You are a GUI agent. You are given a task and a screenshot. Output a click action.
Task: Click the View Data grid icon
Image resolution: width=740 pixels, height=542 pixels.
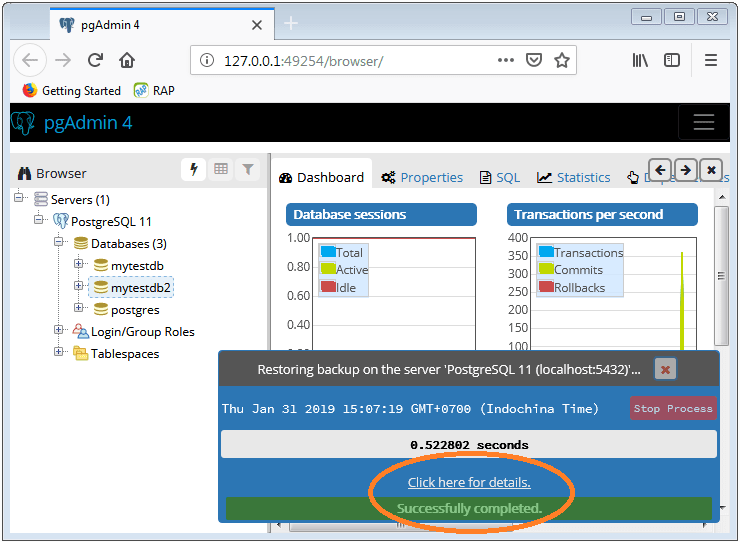click(221, 169)
